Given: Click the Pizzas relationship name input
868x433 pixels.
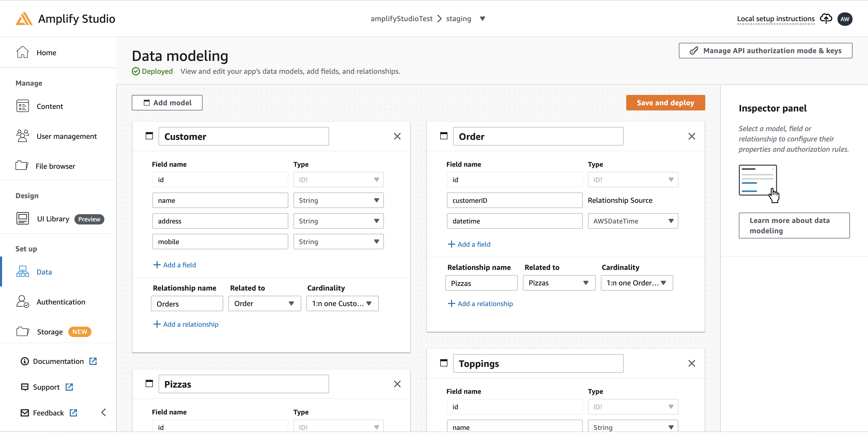Looking at the screenshot, I should tap(482, 283).
